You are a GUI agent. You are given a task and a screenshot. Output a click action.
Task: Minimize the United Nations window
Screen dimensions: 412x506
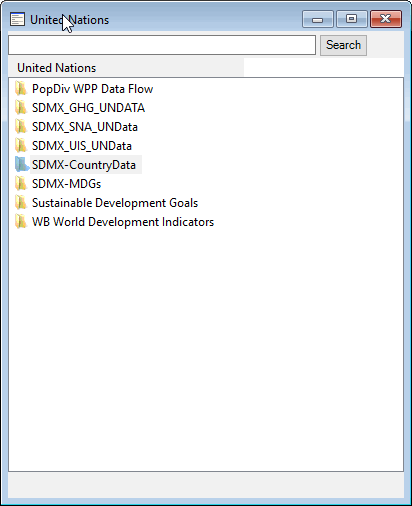pyautogui.click(x=317, y=19)
